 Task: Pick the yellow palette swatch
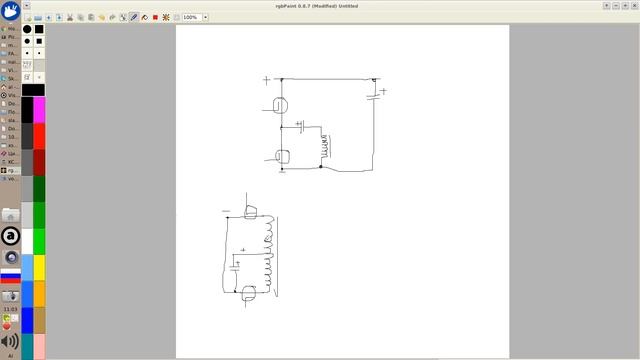tap(39, 268)
